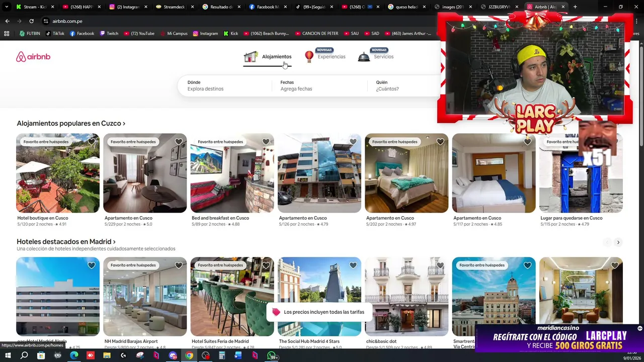The image size is (644, 362).
Task: Click the browser back button
Action: pyautogui.click(x=7, y=21)
